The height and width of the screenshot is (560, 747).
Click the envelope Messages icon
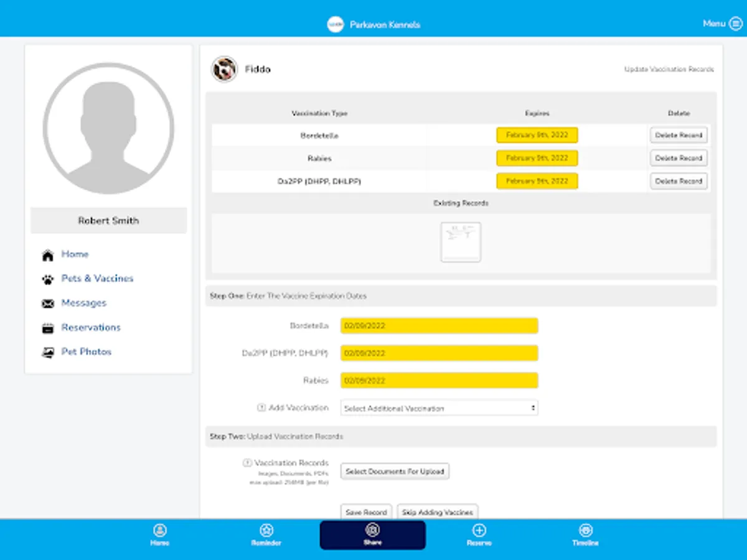(48, 304)
